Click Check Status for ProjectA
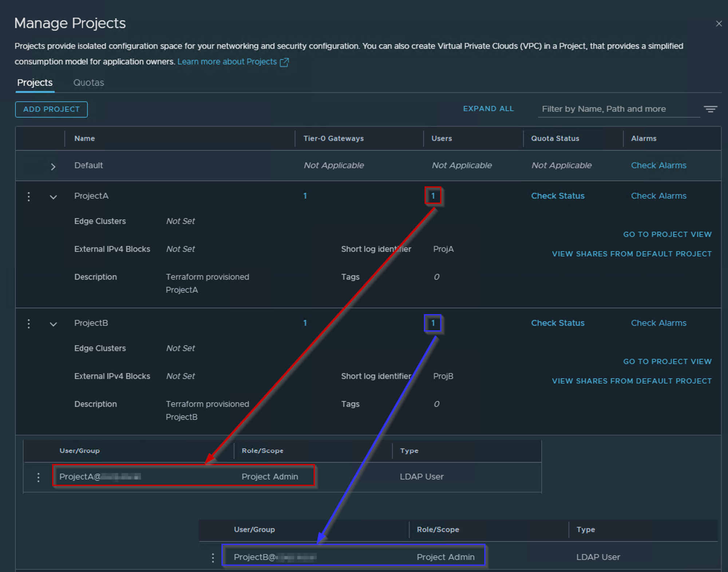Image resolution: width=728 pixels, height=572 pixels. point(558,196)
